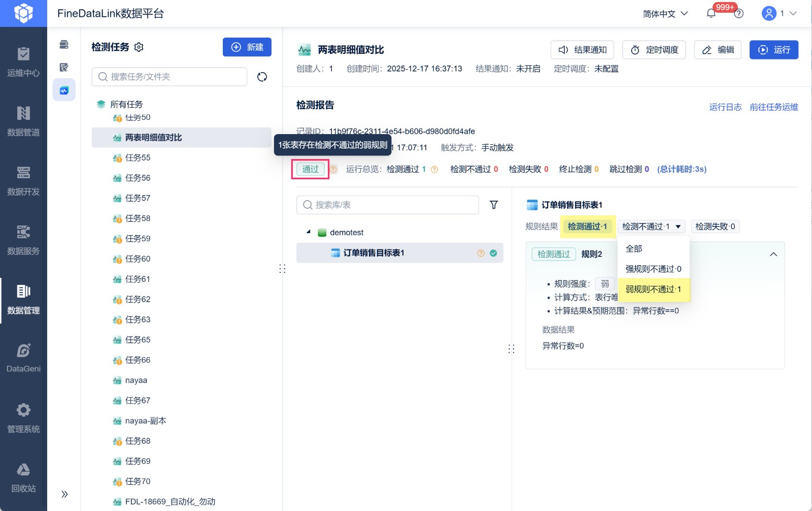Open 检测任务 settings gear
Image resolution: width=812 pixels, height=511 pixels.
click(x=139, y=47)
